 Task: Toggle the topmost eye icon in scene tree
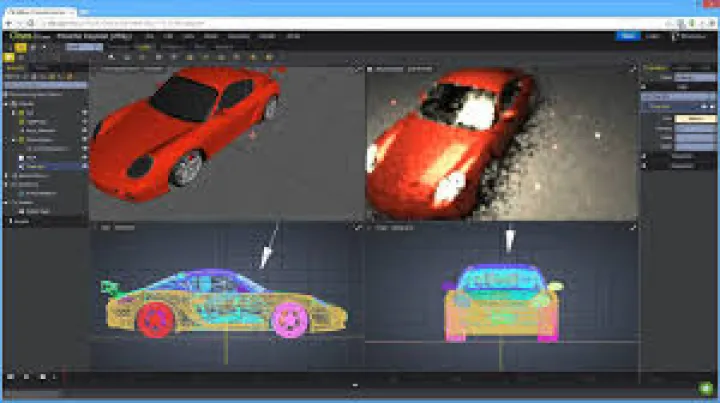tap(84, 113)
